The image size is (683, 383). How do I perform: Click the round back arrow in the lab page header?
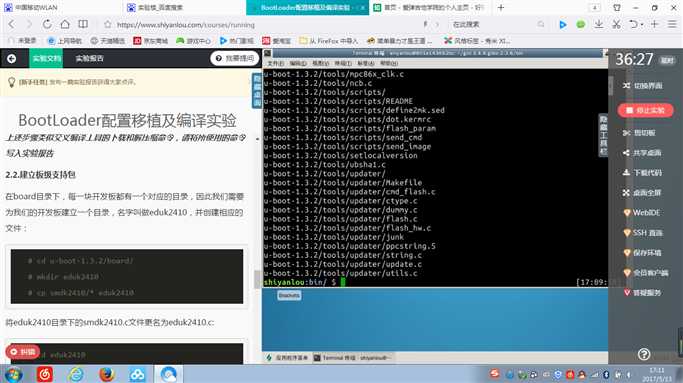tap(12, 58)
